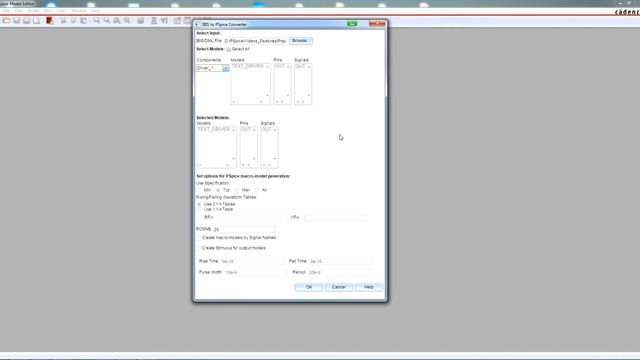Image resolution: width=640 pixels, height=360 pixels.
Task: Select TEST_DRIVER in the upper Models list
Action: pos(247,66)
